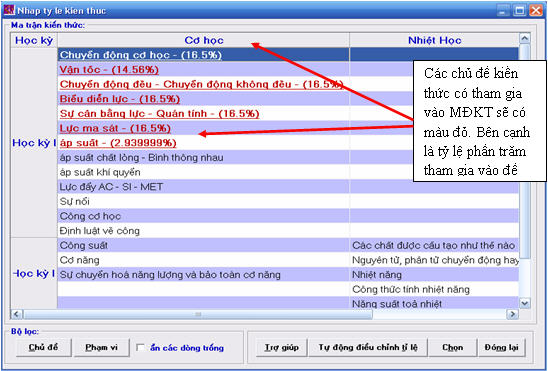Click the vertical scrollbar up arrow
The image size is (548, 371).
(525, 38)
